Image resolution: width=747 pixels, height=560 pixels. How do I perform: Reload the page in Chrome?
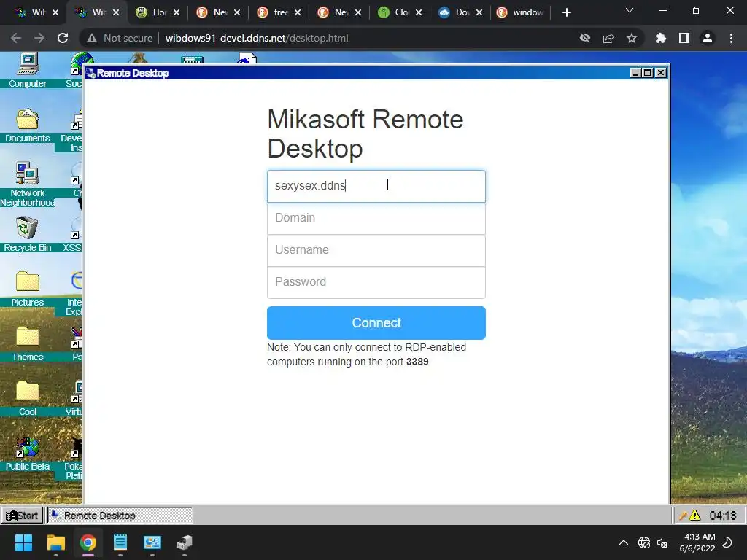click(63, 38)
